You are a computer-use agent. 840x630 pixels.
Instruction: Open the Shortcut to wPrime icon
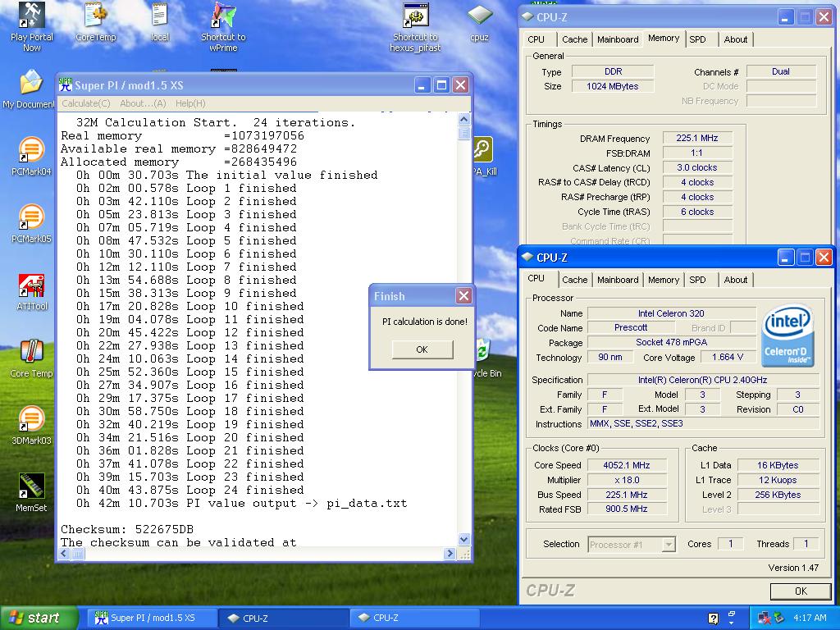223,27
